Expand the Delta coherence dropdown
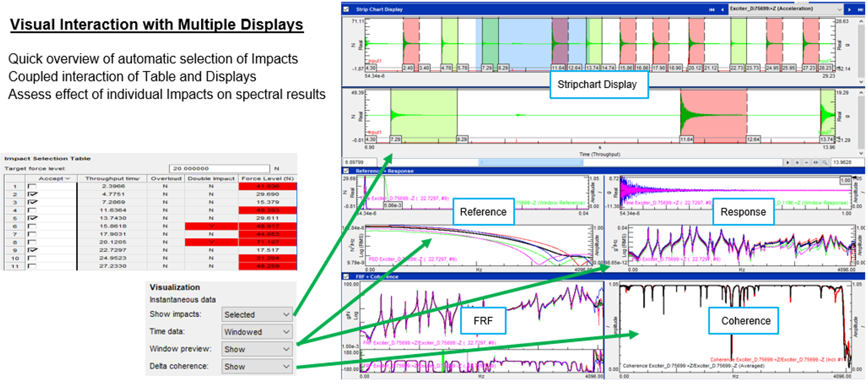 coord(258,366)
